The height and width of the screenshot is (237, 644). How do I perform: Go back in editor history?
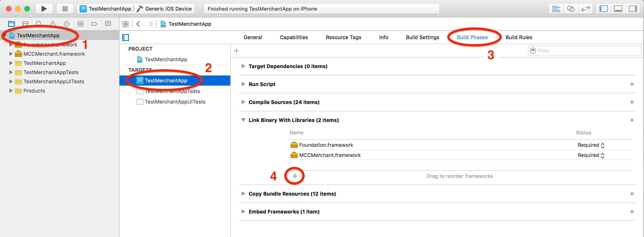(138, 24)
